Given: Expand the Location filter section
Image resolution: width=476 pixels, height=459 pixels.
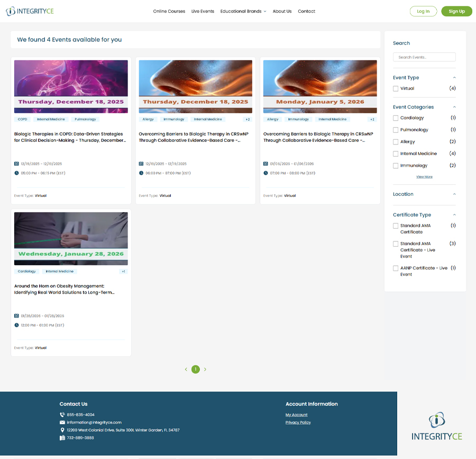Looking at the screenshot, I should [x=454, y=194].
